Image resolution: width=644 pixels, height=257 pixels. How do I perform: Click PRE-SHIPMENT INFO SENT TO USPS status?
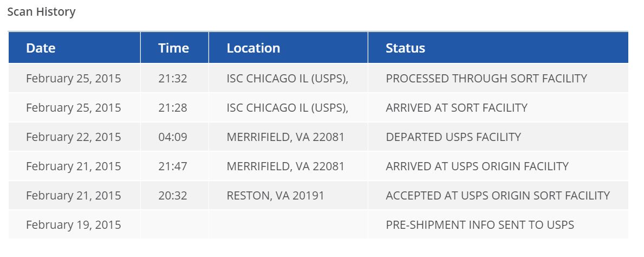(480, 225)
